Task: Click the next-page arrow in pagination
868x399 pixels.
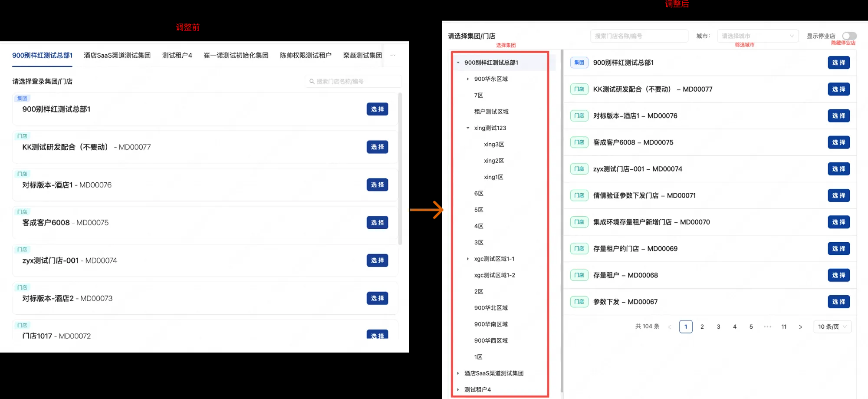Action: [800, 326]
